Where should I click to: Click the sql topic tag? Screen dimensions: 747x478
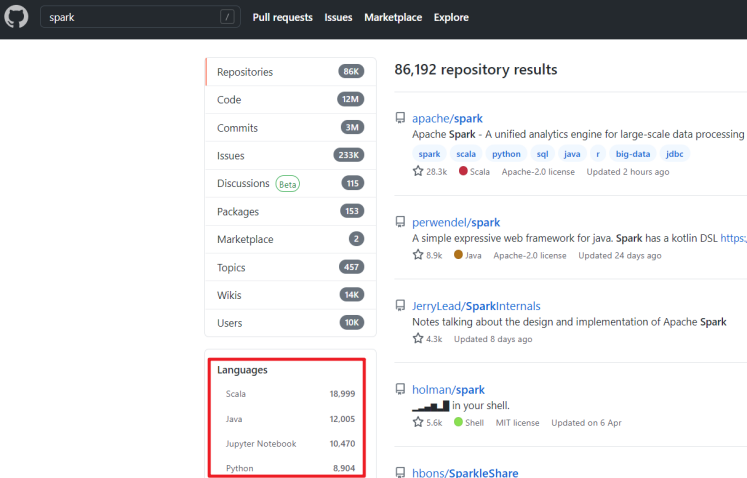tap(542, 154)
